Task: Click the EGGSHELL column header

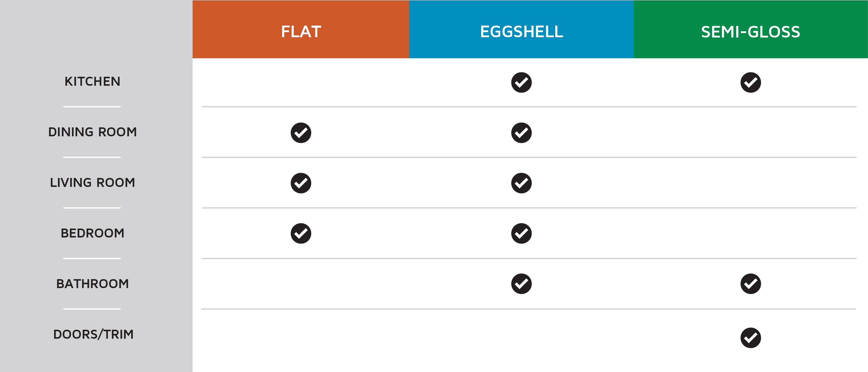Action: point(521,32)
